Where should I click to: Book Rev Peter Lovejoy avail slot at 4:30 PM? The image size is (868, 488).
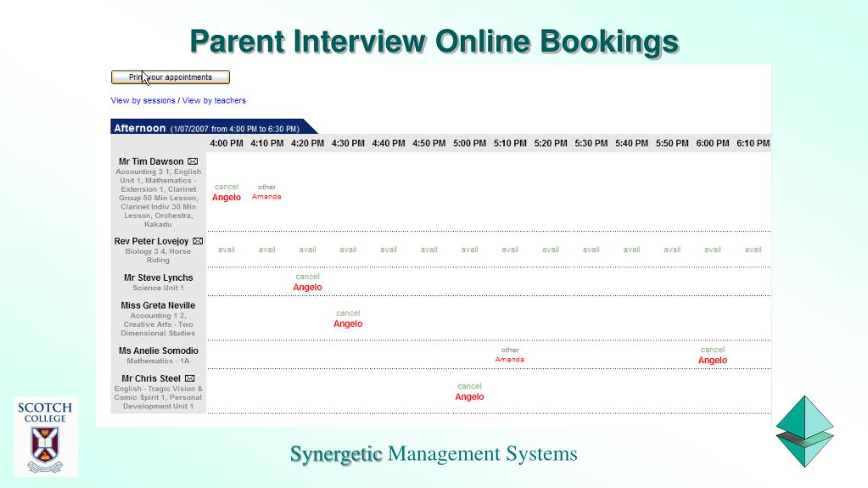coord(348,250)
